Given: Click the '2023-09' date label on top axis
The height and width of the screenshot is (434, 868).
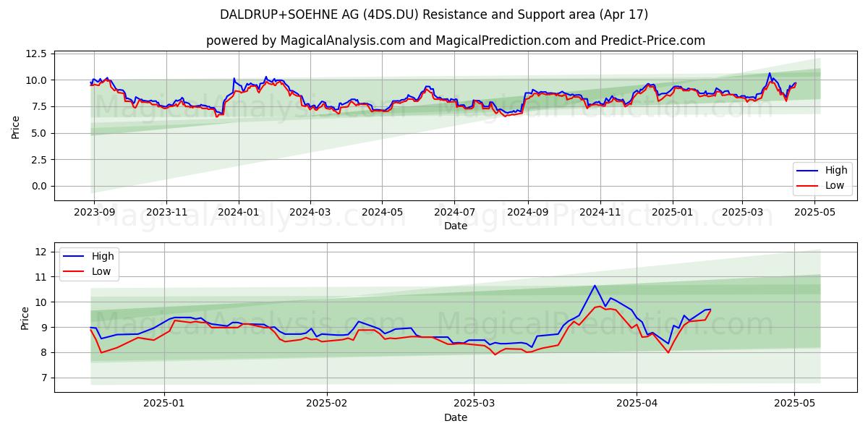Looking at the screenshot, I should click(x=93, y=213).
